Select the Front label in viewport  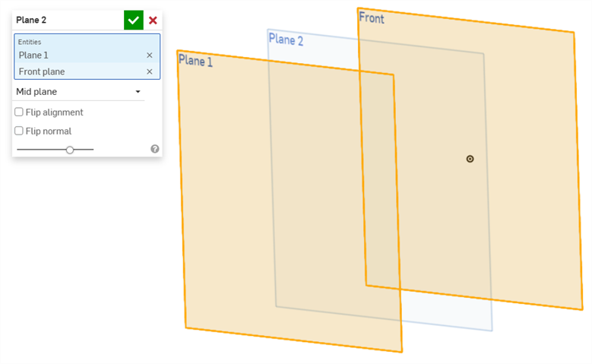tap(372, 17)
